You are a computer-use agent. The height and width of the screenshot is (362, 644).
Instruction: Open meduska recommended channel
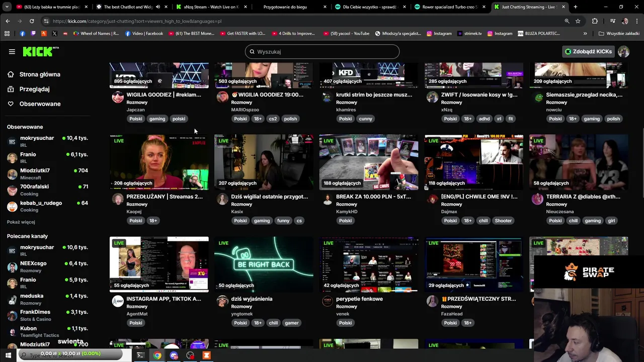pyautogui.click(x=47, y=299)
